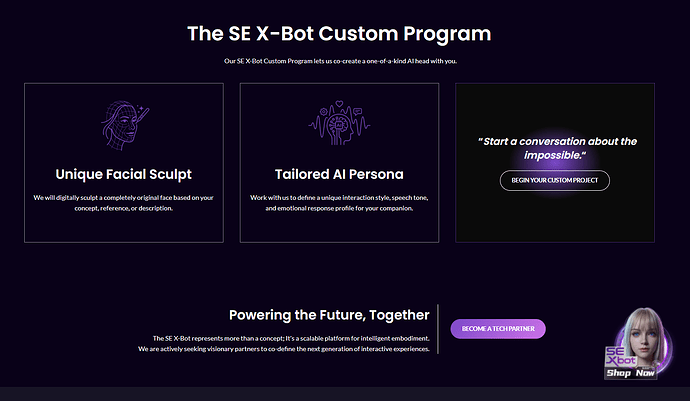Image resolution: width=690 pixels, height=401 pixels.
Task: Click the Tailored AI Persona description paragraph
Action: [339, 203]
